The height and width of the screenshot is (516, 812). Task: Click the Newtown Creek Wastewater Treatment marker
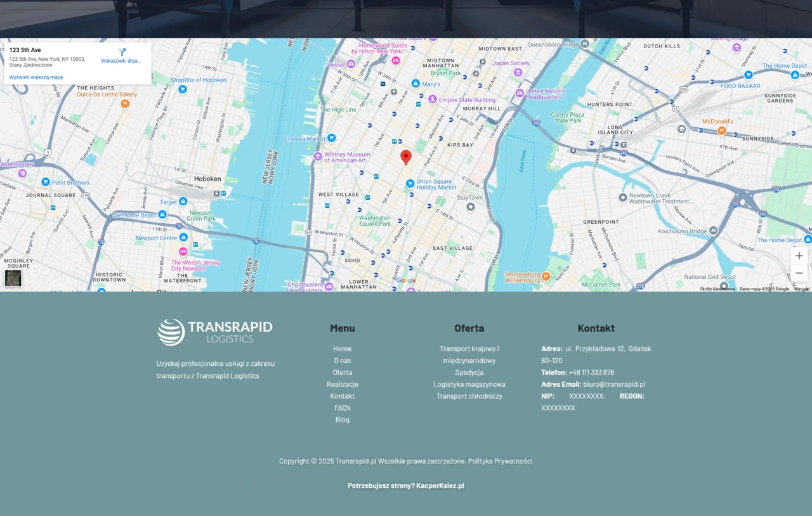click(623, 198)
